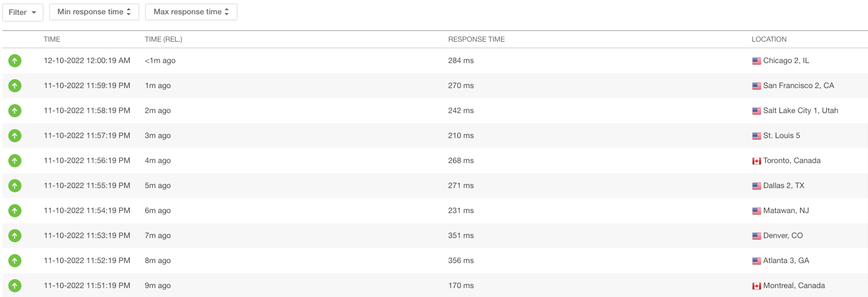
Task: Click the LOCATION column header
Action: [x=769, y=39]
